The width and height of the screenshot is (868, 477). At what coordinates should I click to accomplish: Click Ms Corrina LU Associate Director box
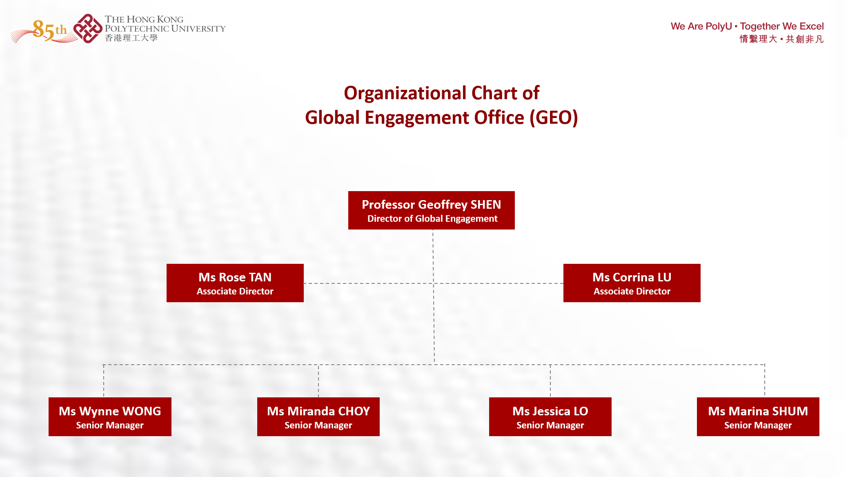[632, 283]
